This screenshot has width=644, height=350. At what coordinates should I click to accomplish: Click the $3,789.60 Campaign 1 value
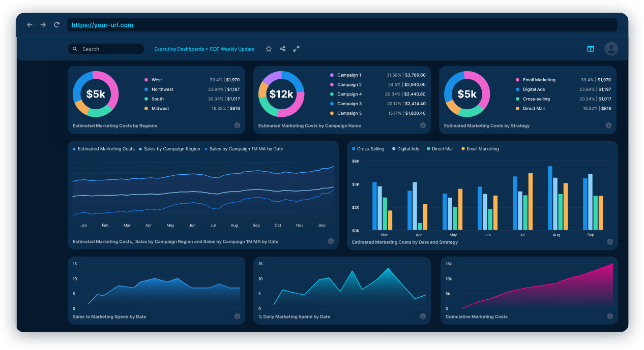pyautogui.click(x=415, y=75)
